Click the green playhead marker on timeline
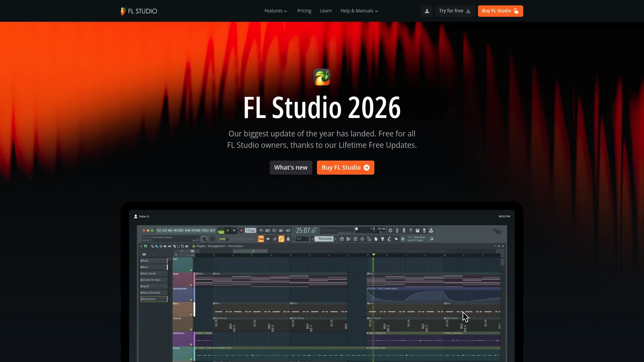Screen dimensions: 644x362 (374, 255)
